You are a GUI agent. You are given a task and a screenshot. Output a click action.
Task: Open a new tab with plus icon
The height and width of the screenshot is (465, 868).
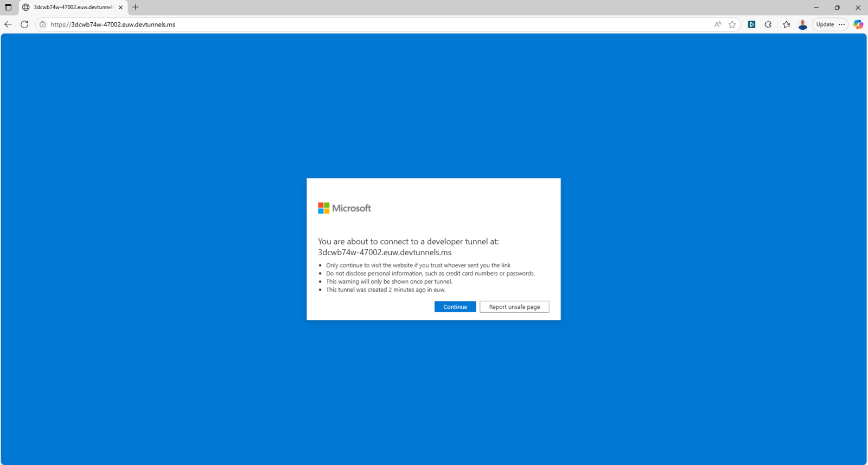136,8
